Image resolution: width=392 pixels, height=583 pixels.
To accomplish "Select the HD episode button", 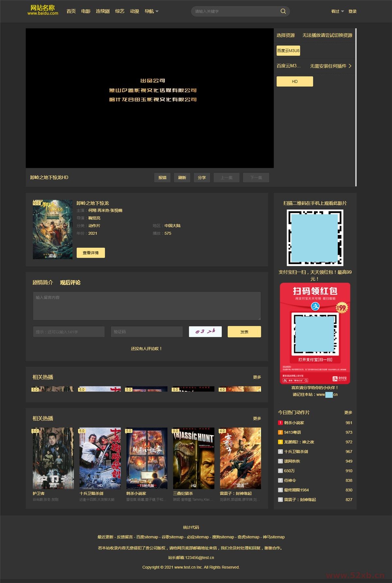I will [295, 82].
